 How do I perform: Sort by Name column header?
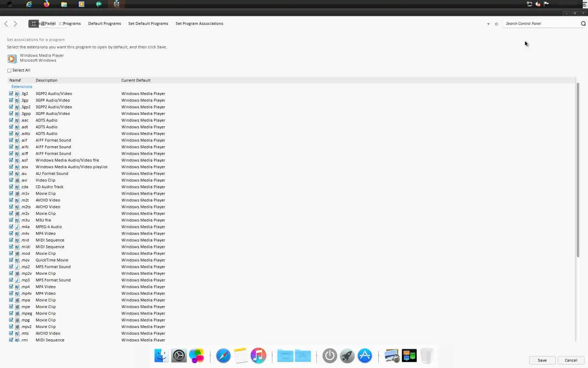(15, 80)
